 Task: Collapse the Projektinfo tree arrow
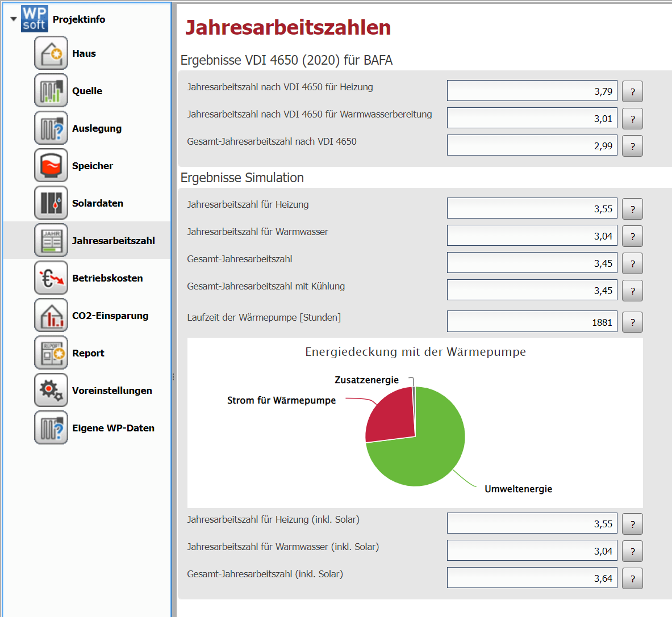tap(14, 19)
